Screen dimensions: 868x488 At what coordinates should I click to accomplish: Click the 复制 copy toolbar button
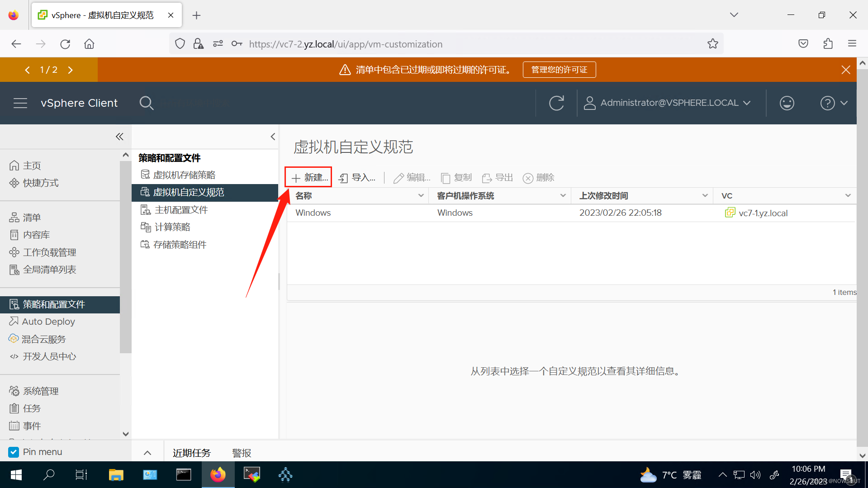[x=456, y=178]
